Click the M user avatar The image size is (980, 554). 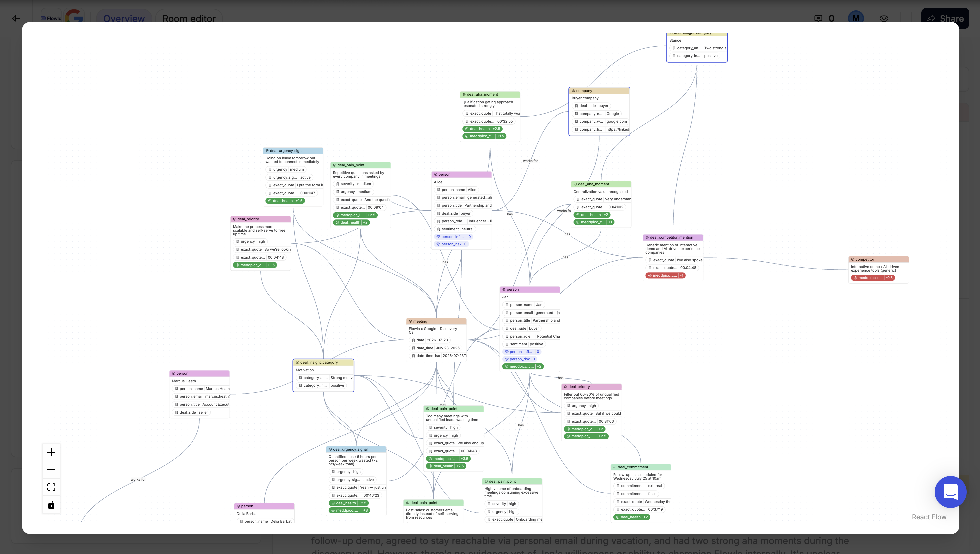pyautogui.click(x=856, y=18)
